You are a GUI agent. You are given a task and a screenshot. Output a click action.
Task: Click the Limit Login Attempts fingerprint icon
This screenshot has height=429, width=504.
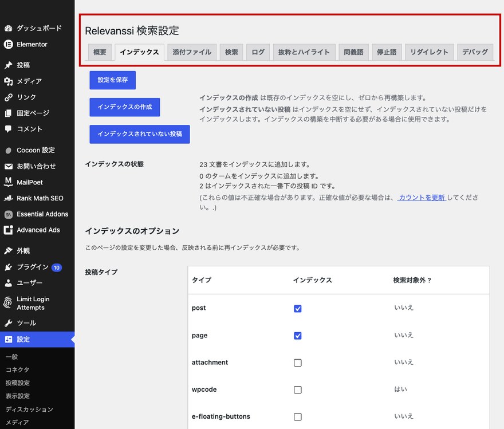point(7,303)
